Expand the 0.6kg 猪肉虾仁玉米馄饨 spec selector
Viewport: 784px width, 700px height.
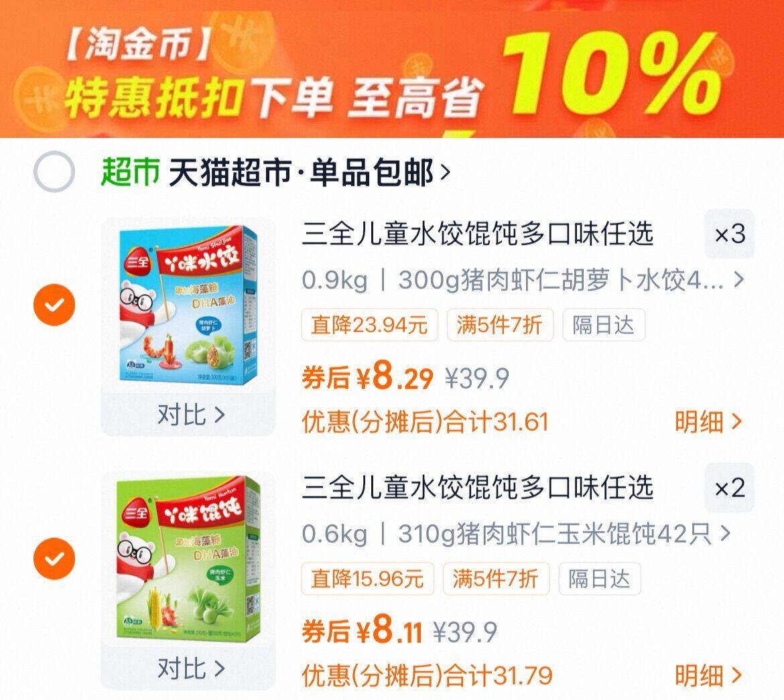[x=517, y=535]
